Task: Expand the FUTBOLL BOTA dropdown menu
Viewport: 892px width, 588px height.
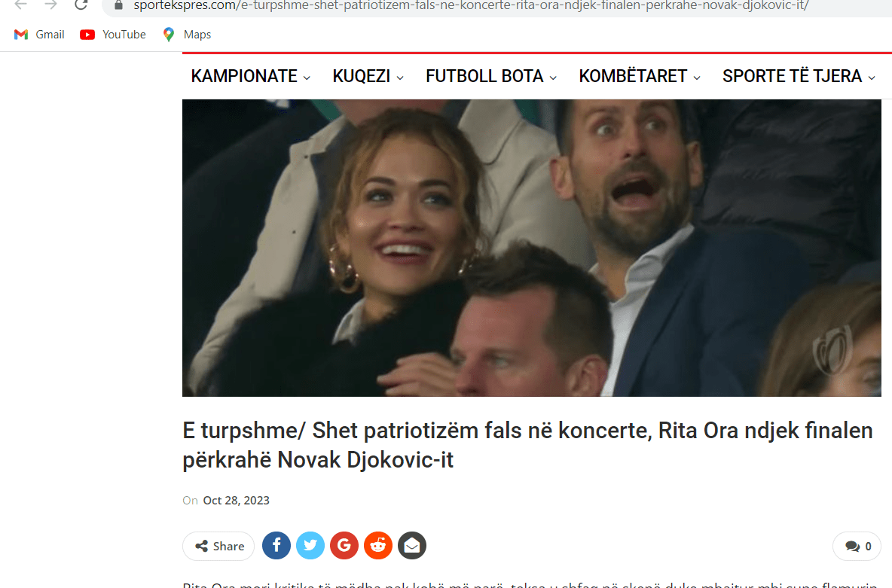Action: point(491,76)
